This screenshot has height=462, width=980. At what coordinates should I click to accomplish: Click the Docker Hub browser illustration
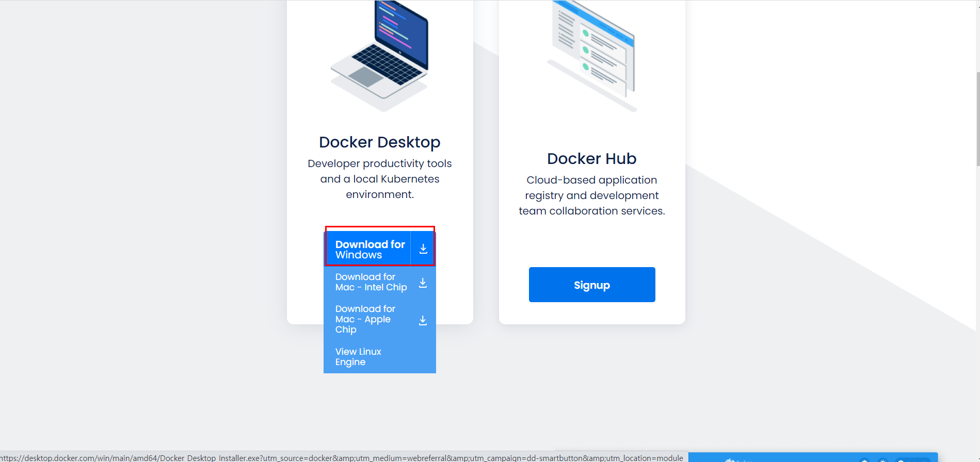pos(592,55)
